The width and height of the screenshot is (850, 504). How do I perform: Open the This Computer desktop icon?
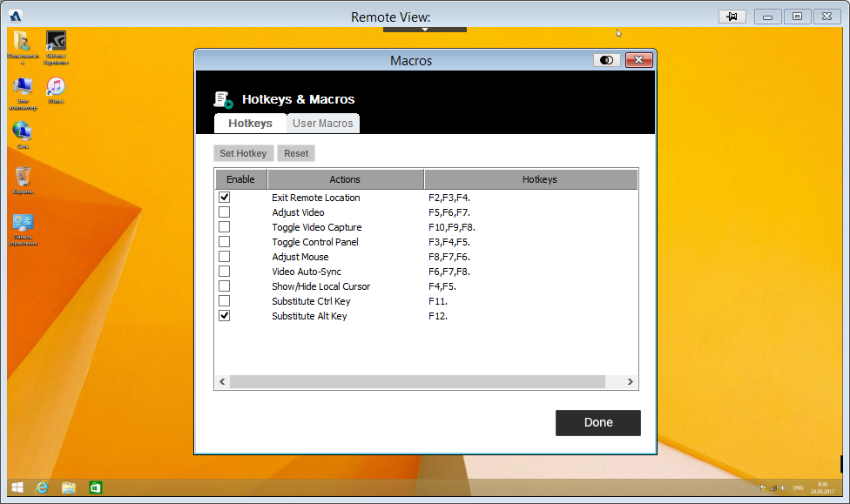pos(23,93)
